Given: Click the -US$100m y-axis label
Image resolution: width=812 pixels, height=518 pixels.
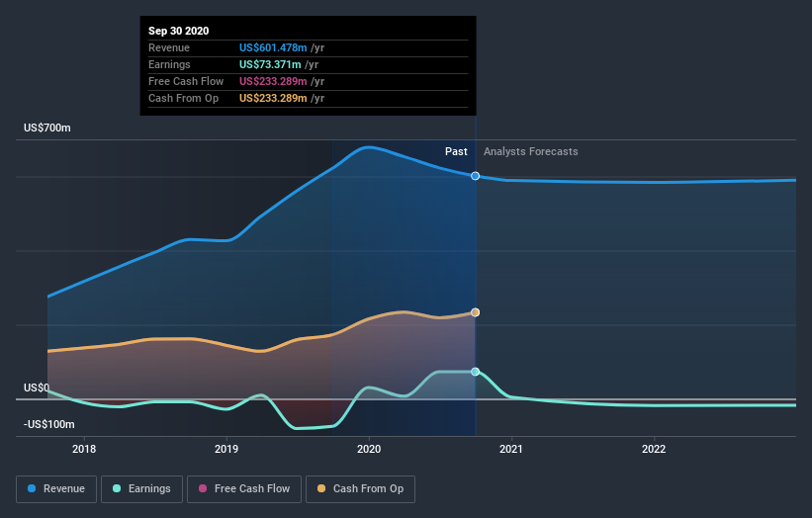Looking at the screenshot, I should 48,424.
